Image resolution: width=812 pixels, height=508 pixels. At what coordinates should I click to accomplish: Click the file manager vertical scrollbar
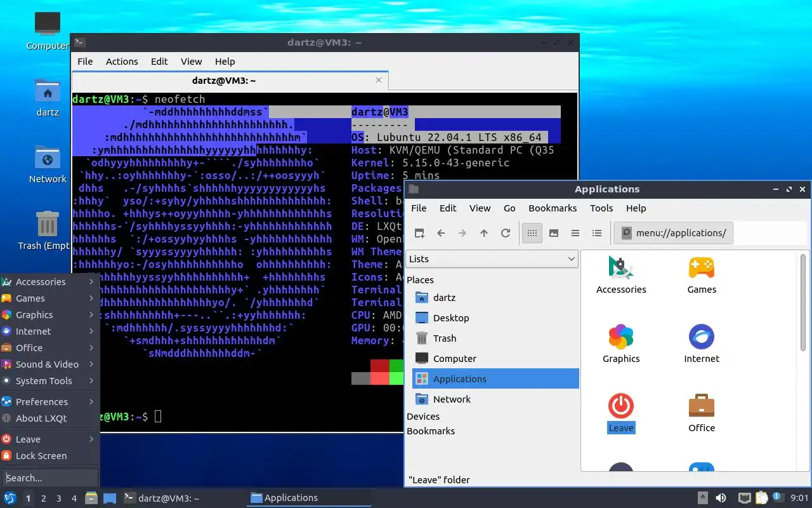click(804, 302)
